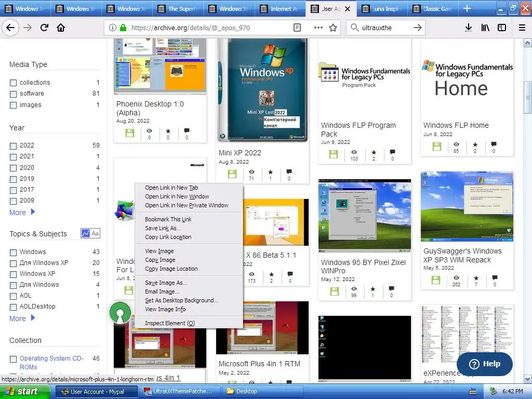The height and width of the screenshot is (399, 532).
Task: Show site information icon in address bar
Action: (x=112, y=28)
